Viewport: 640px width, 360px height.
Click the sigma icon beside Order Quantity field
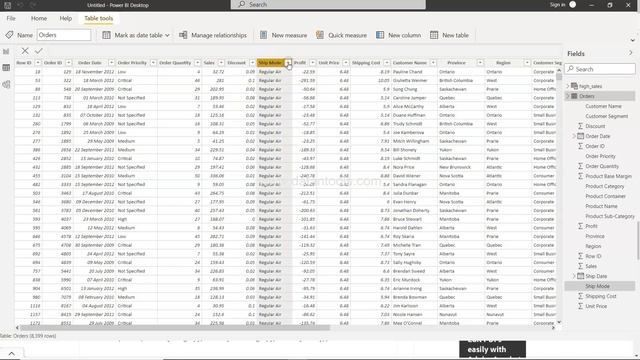click(580, 166)
